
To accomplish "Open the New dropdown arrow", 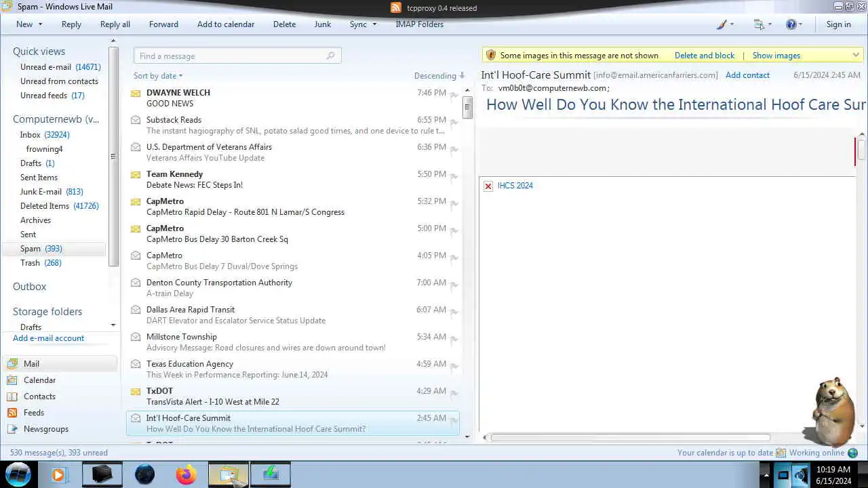I will click(40, 24).
